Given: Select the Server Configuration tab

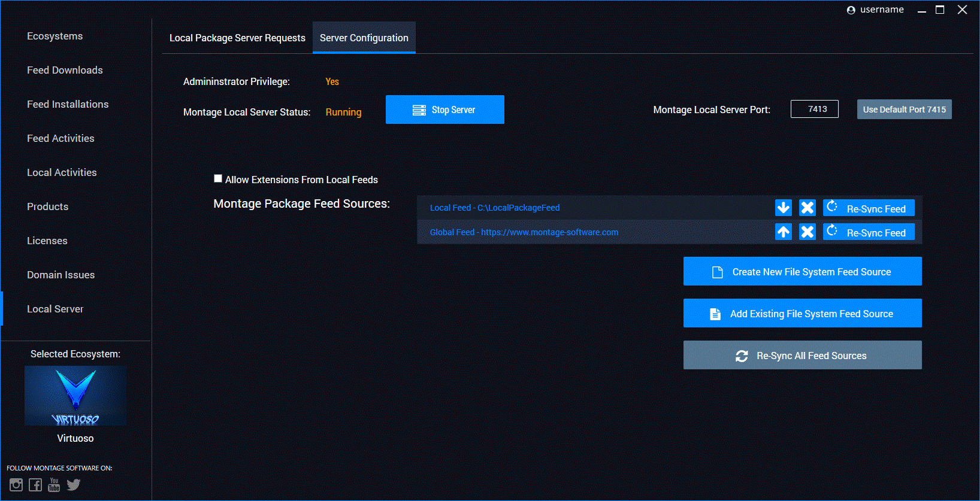Looking at the screenshot, I should (364, 38).
